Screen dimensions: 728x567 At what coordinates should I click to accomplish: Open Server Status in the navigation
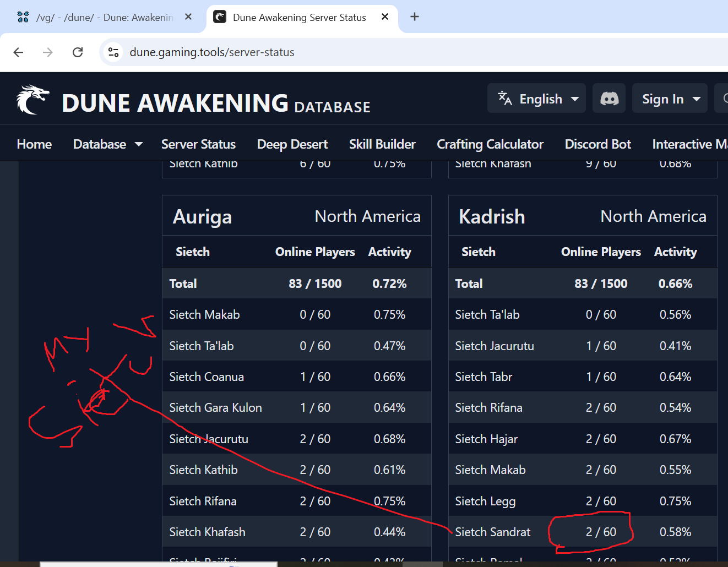click(198, 144)
